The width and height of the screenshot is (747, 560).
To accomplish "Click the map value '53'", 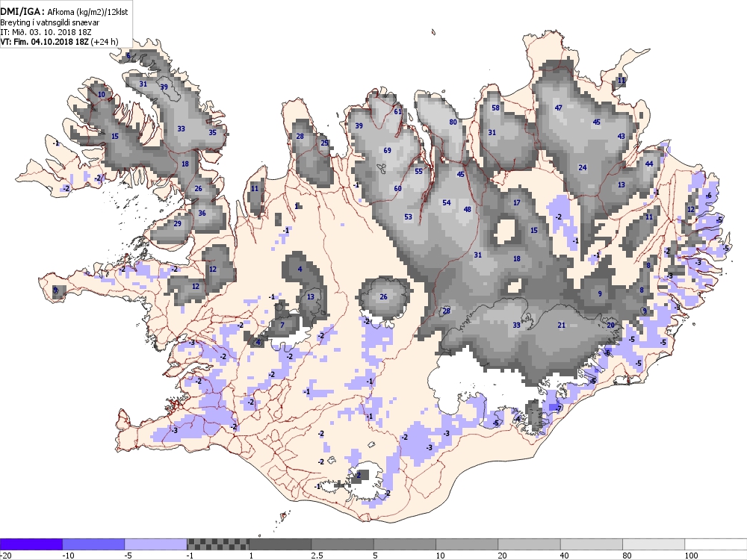I will [409, 217].
